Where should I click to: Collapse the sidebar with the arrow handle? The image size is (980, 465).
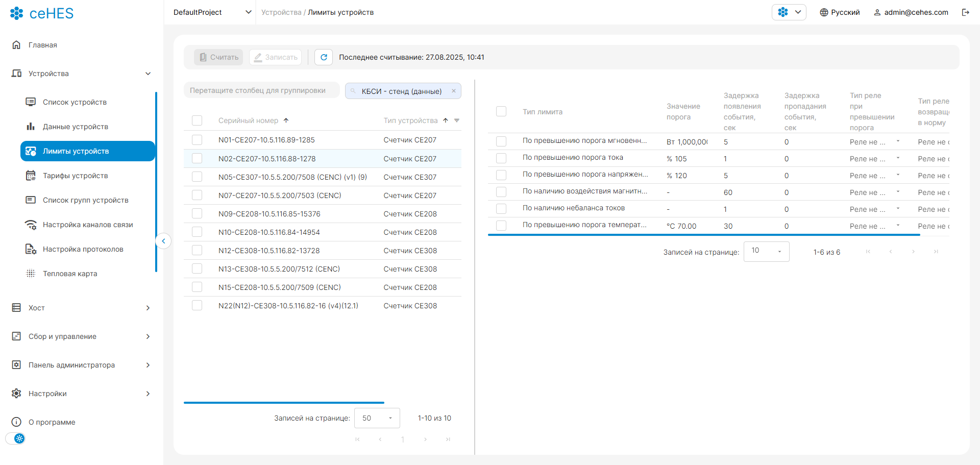pos(163,241)
